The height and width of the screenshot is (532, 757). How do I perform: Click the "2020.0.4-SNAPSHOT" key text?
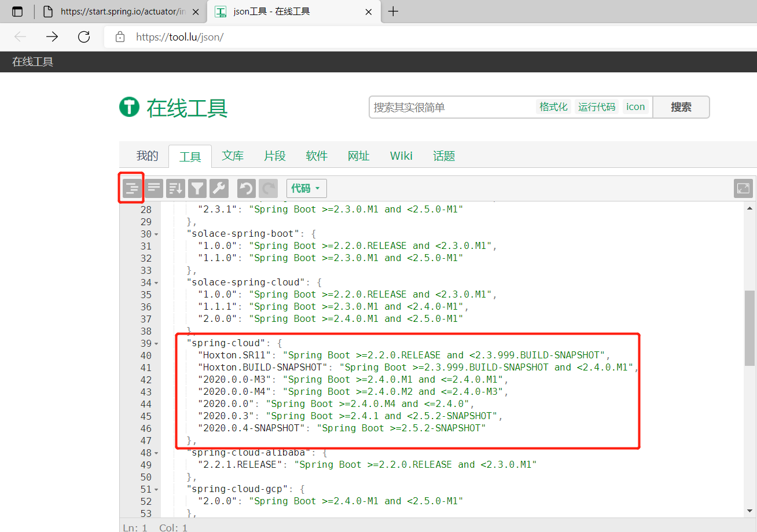[251, 428]
